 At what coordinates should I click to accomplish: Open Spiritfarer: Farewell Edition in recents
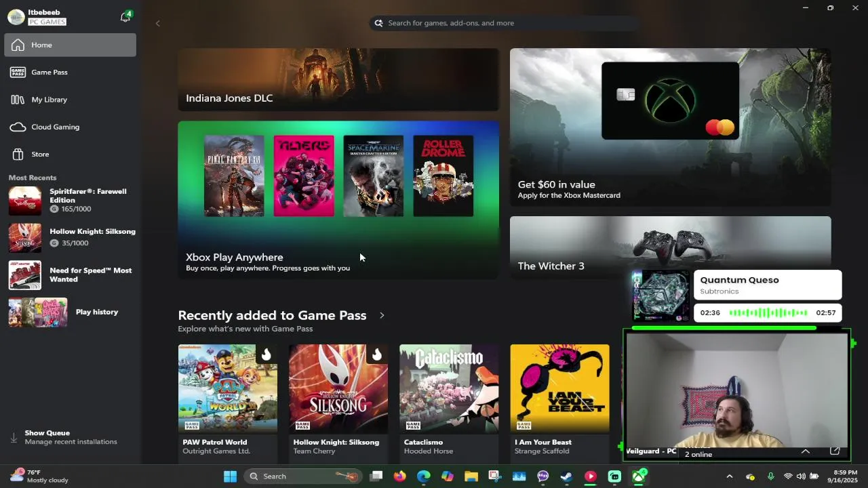(x=71, y=201)
